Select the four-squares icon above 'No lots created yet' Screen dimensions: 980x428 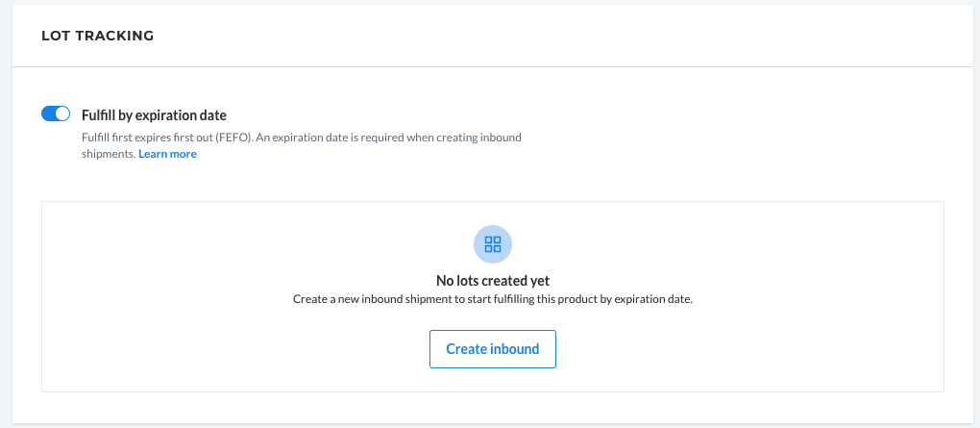coord(493,244)
